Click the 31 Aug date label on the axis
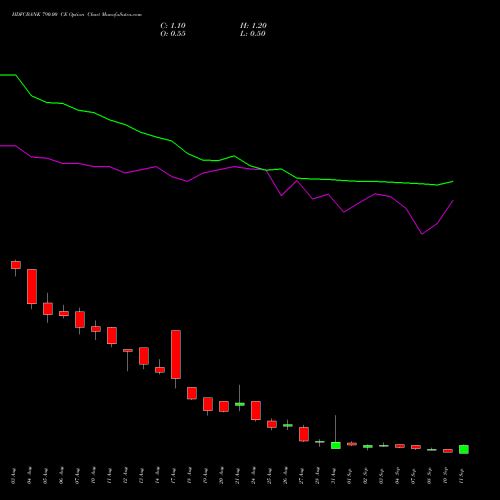The image size is (500, 500). click(x=334, y=476)
